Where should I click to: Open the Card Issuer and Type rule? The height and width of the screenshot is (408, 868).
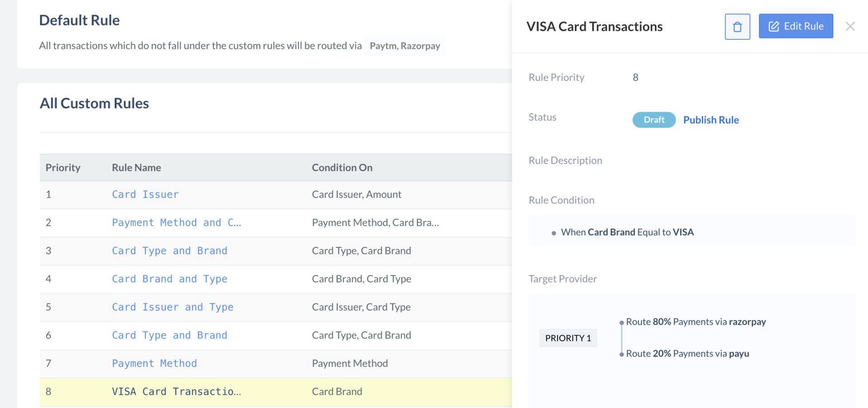click(x=173, y=307)
